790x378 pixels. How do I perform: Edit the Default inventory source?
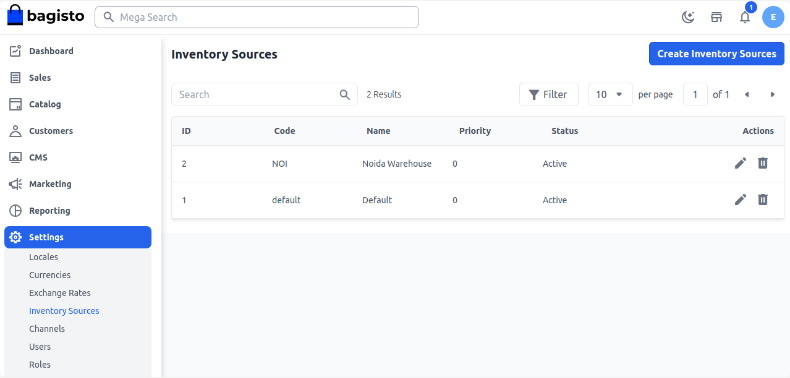(x=740, y=200)
